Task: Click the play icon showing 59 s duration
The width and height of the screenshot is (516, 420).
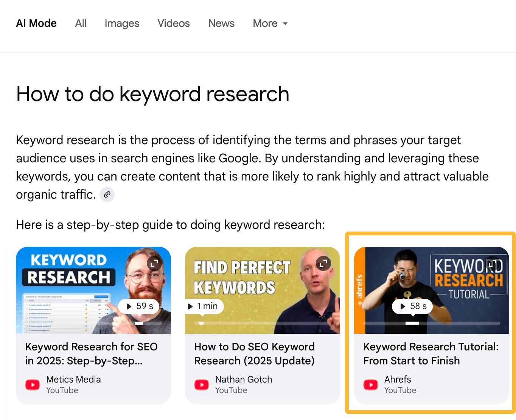Action: click(129, 306)
